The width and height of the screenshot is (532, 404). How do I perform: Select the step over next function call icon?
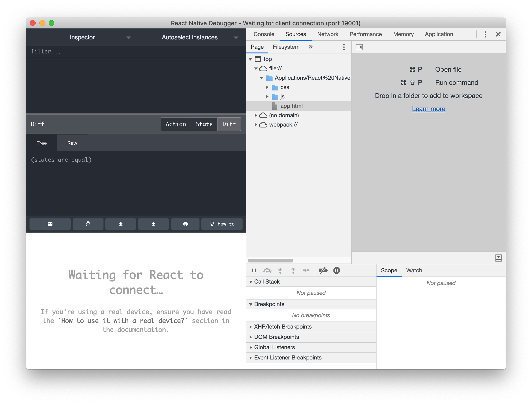267,270
